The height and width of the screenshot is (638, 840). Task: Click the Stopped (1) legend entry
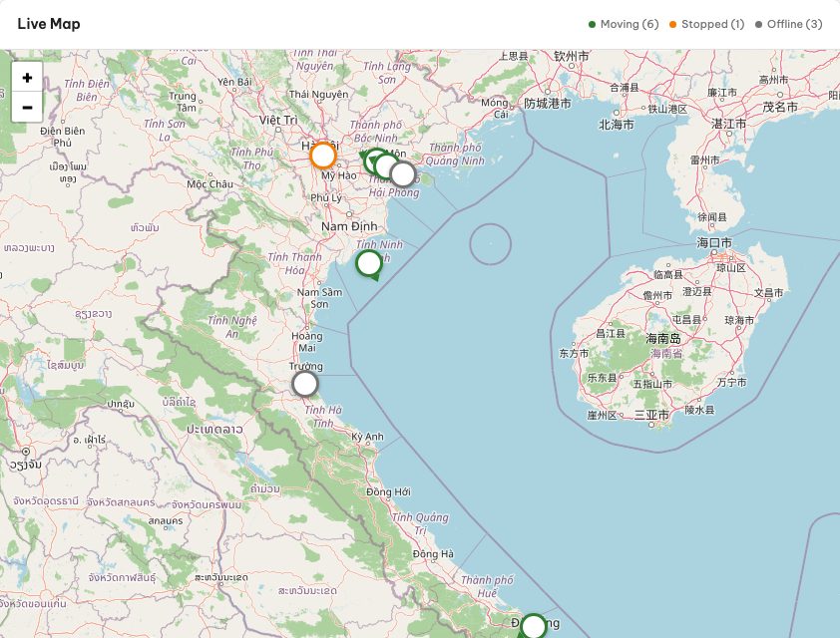707,24
